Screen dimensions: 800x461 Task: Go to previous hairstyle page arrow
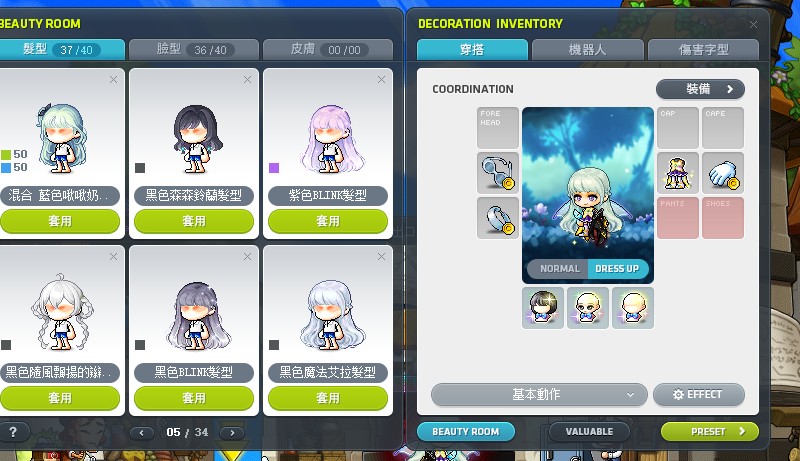[x=142, y=432]
